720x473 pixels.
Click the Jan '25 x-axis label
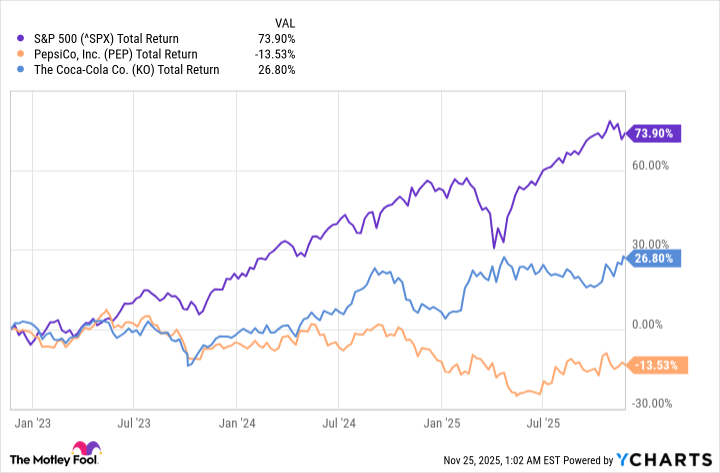click(441, 422)
